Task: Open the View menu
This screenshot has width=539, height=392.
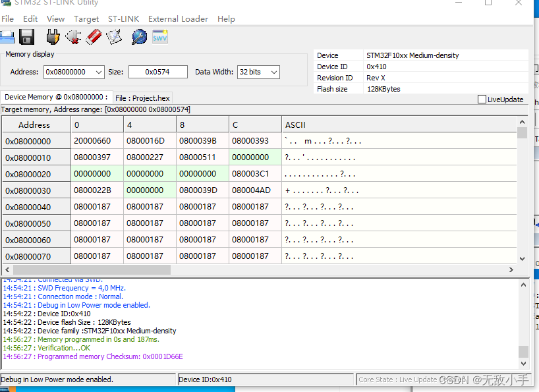Action: click(x=56, y=19)
